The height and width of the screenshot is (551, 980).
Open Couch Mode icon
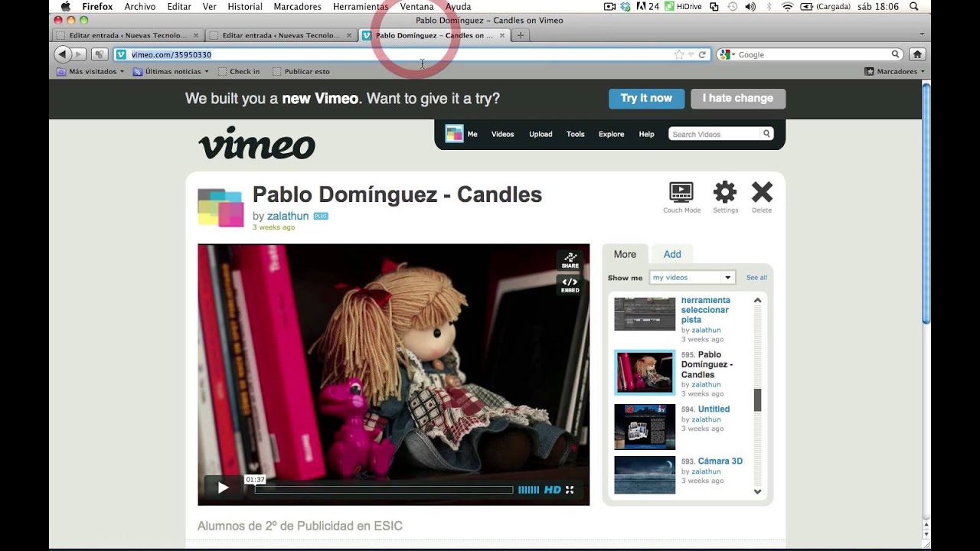[x=681, y=192]
